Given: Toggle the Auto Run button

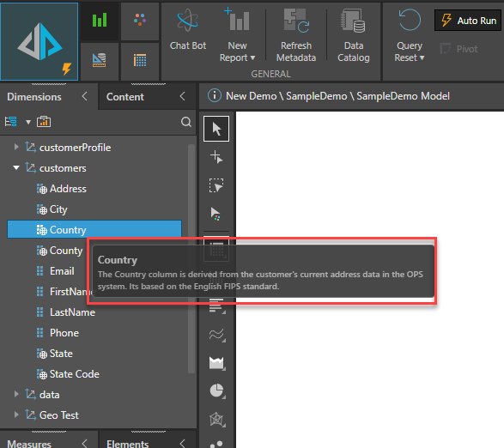Looking at the screenshot, I should (x=468, y=21).
